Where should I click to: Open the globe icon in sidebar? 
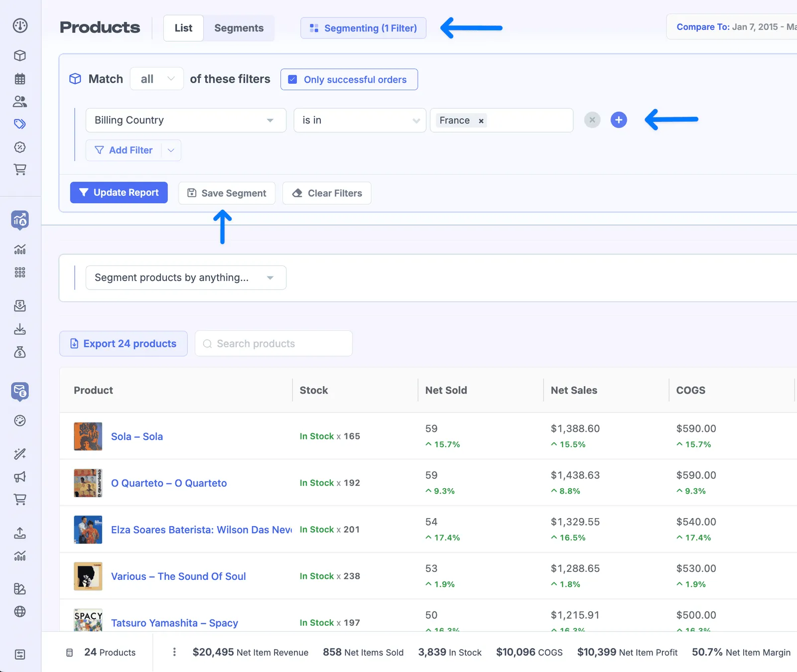(x=20, y=612)
